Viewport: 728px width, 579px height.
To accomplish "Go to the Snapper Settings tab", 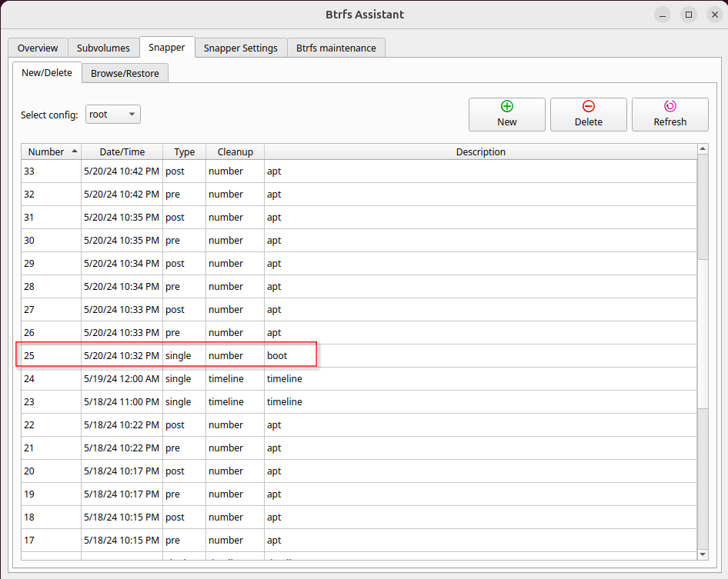I will click(x=240, y=48).
